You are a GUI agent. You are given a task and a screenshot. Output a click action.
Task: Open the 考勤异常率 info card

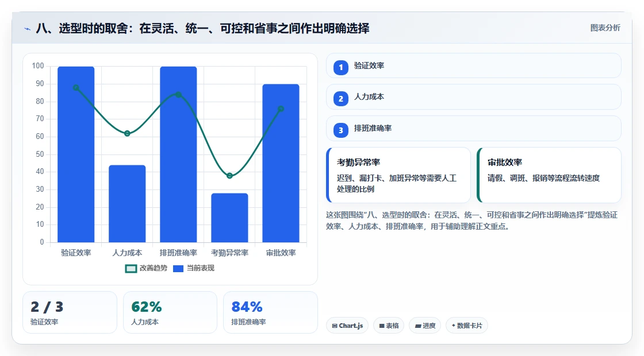pyautogui.click(x=398, y=175)
